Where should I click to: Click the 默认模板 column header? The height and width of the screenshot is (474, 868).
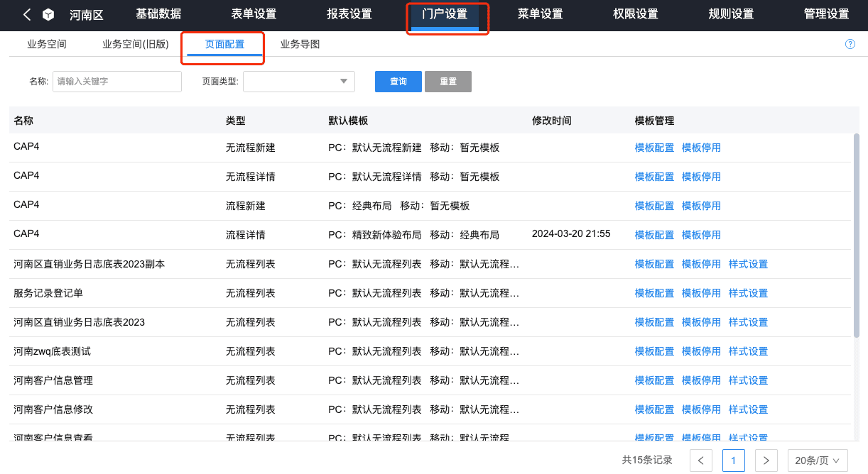[348, 121]
